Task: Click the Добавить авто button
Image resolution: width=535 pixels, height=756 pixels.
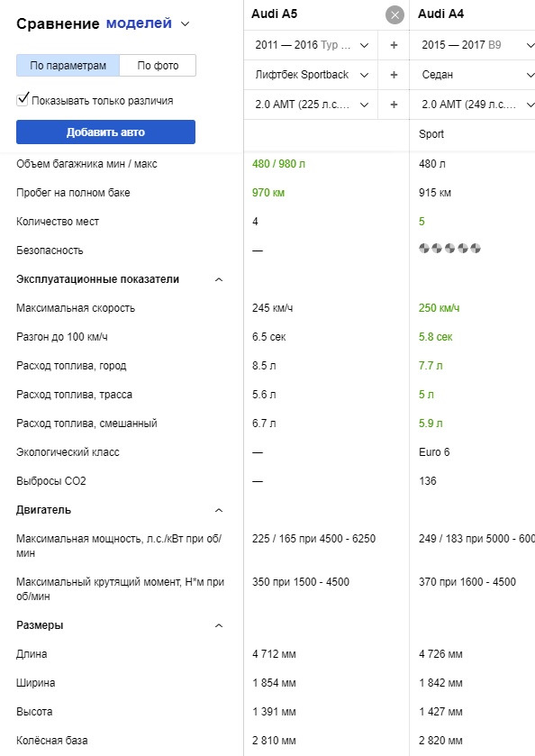Action: tap(105, 132)
